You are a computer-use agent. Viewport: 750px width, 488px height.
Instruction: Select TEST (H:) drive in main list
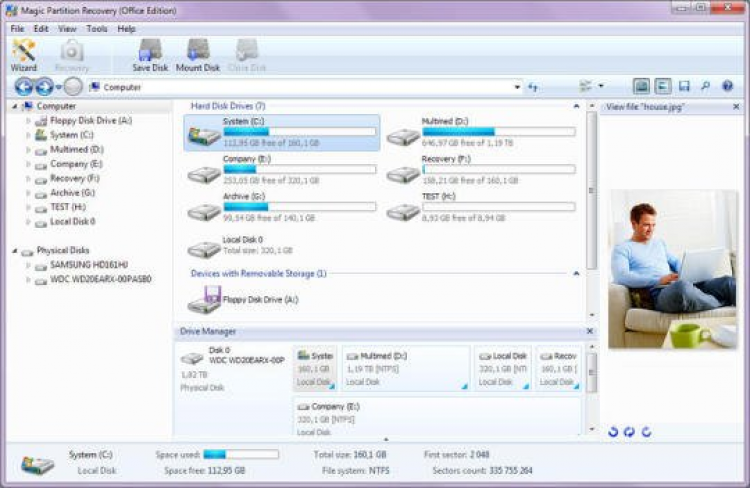[x=481, y=207]
